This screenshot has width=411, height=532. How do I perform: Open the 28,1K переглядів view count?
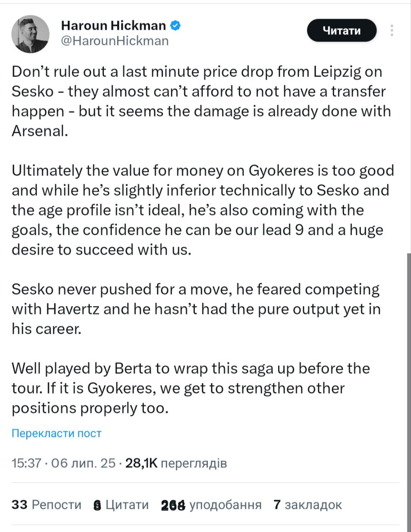point(176,463)
